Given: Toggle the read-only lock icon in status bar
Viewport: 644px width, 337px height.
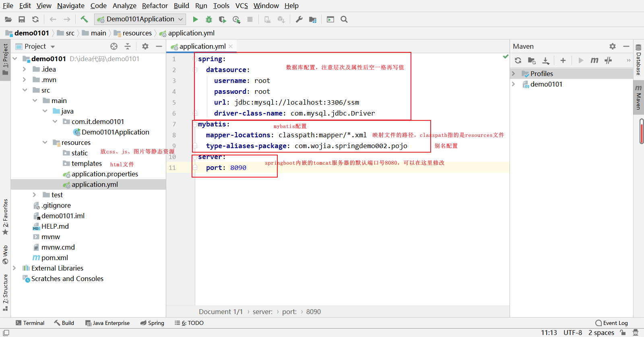Looking at the screenshot, I should click(x=623, y=333).
